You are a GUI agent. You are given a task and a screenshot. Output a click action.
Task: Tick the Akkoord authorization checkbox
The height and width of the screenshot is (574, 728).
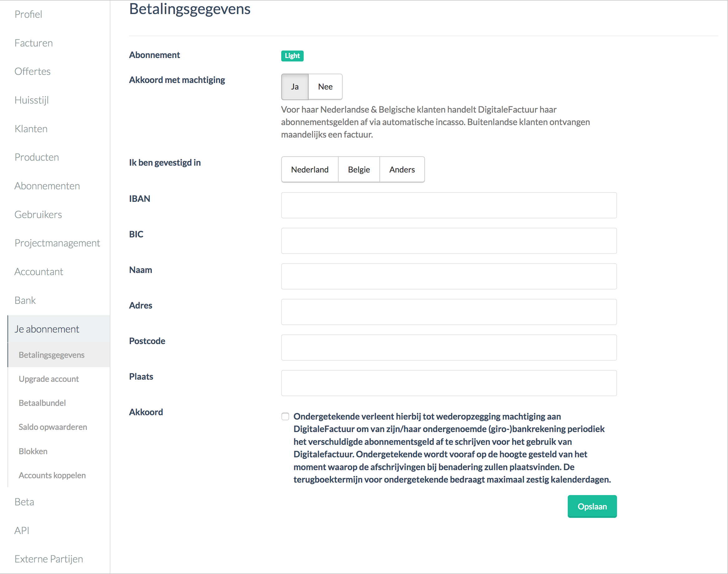[x=285, y=416]
